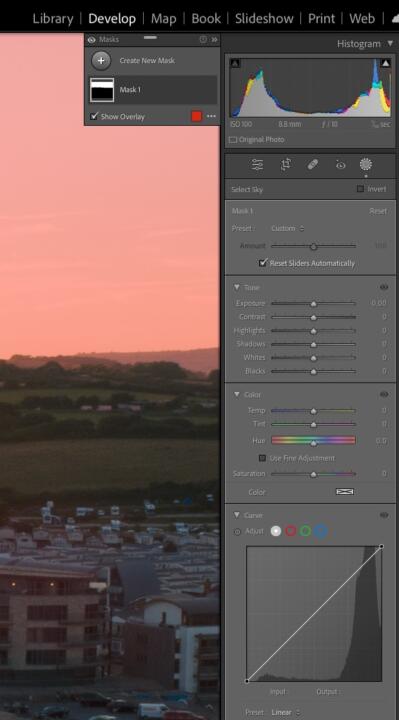Select the Mask 1 thumbnail

coord(102,90)
